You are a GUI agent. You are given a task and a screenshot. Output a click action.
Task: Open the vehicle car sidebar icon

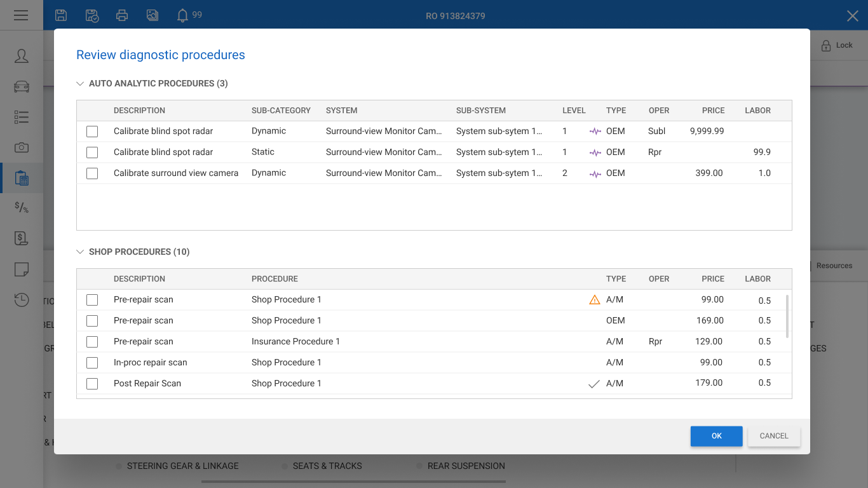point(22,86)
